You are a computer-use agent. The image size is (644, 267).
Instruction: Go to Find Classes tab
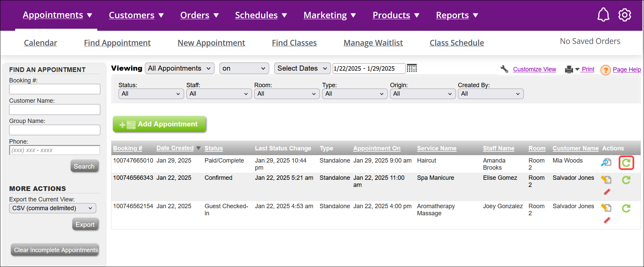[294, 43]
